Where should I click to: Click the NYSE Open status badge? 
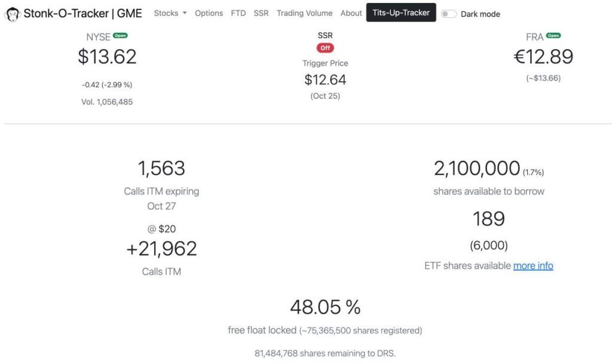click(x=121, y=36)
